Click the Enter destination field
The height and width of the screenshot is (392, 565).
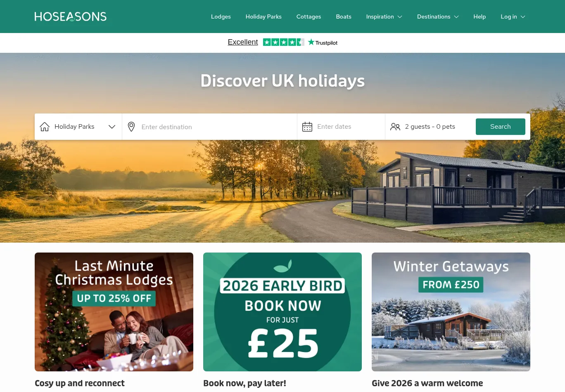[x=210, y=127]
